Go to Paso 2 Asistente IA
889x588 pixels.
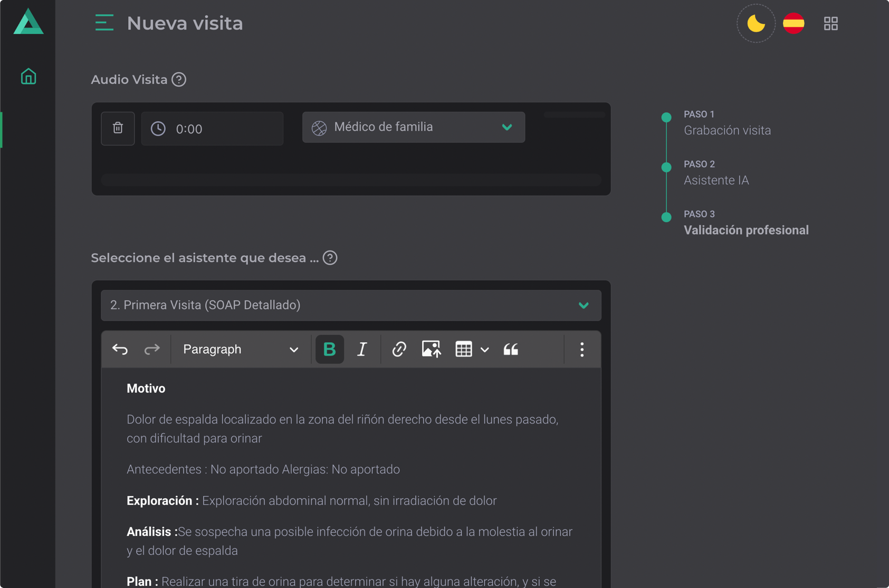click(x=716, y=180)
